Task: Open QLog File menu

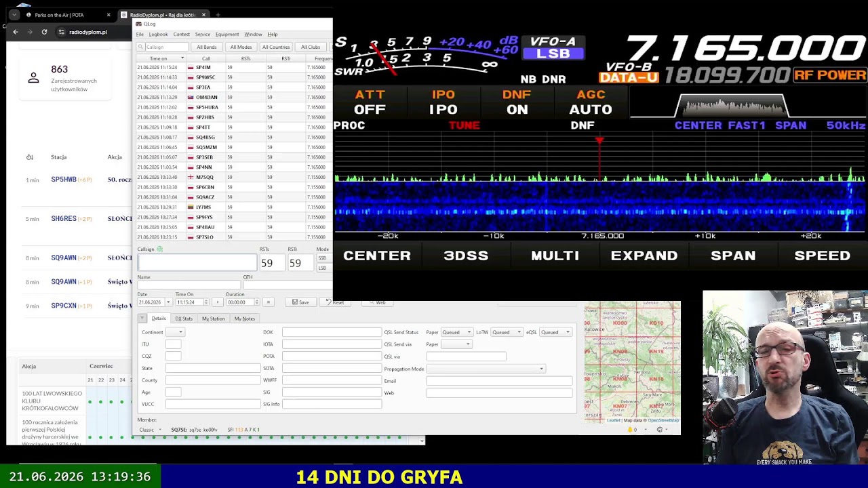Action: 140,35
